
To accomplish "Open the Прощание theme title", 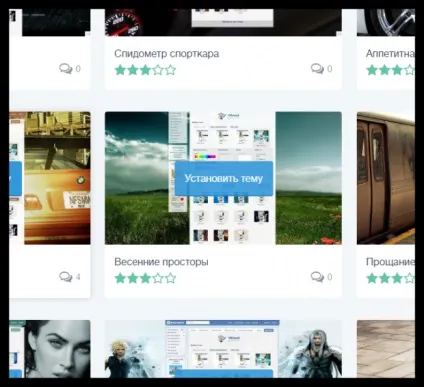I will click(390, 262).
